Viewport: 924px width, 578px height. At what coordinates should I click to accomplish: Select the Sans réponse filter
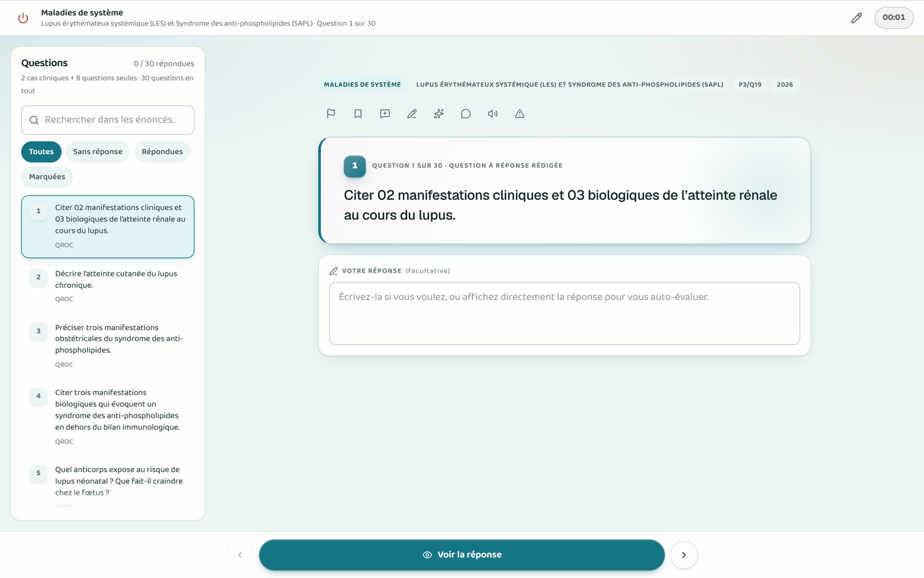coord(98,152)
